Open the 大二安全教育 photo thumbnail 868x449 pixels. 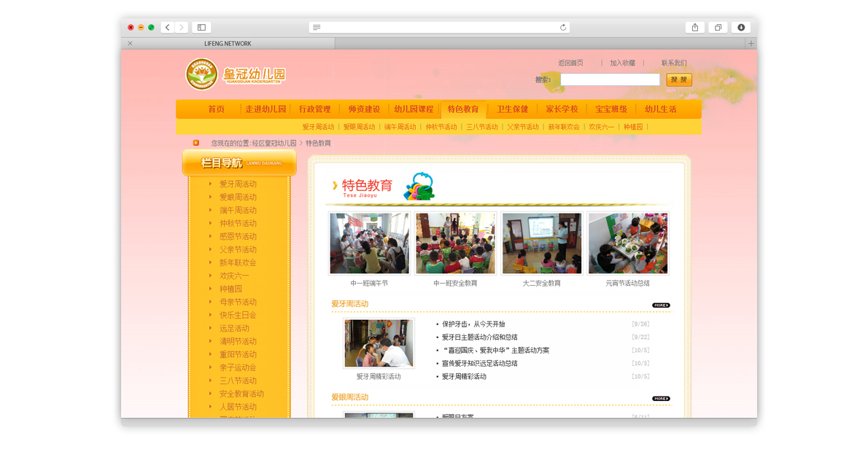pos(542,243)
